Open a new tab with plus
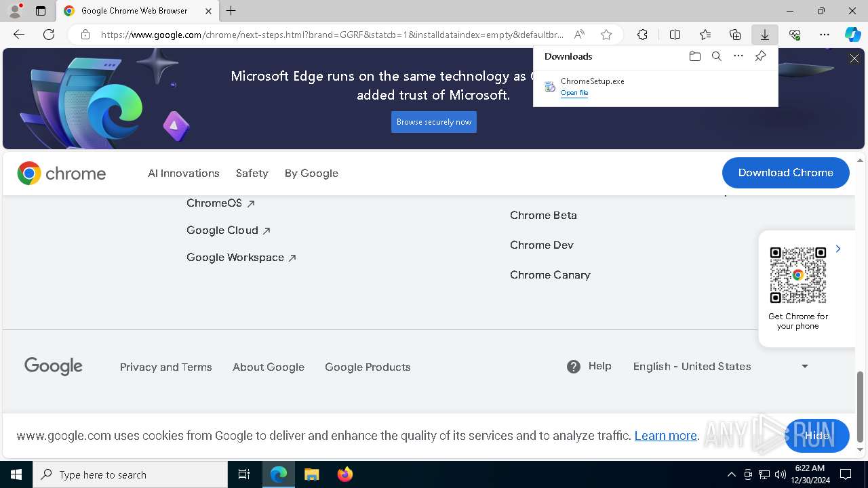This screenshot has width=868, height=488. [x=231, y=11]
